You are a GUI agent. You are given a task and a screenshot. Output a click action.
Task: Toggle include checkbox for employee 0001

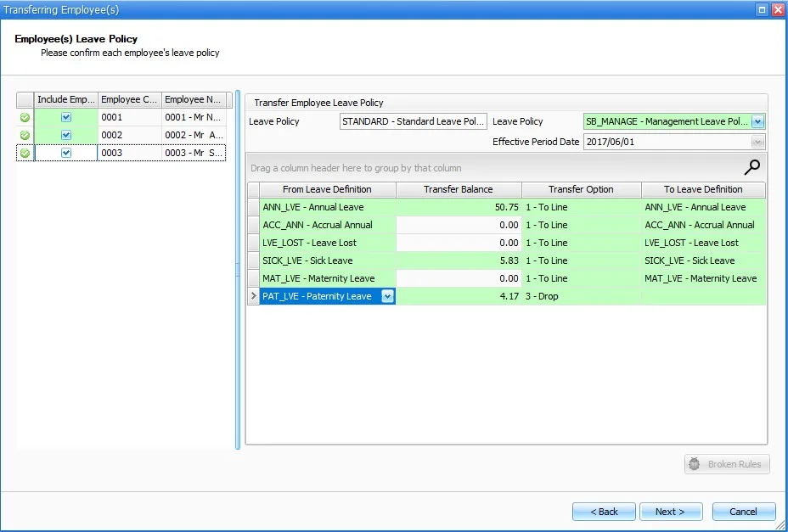click(x=66, y=117)
